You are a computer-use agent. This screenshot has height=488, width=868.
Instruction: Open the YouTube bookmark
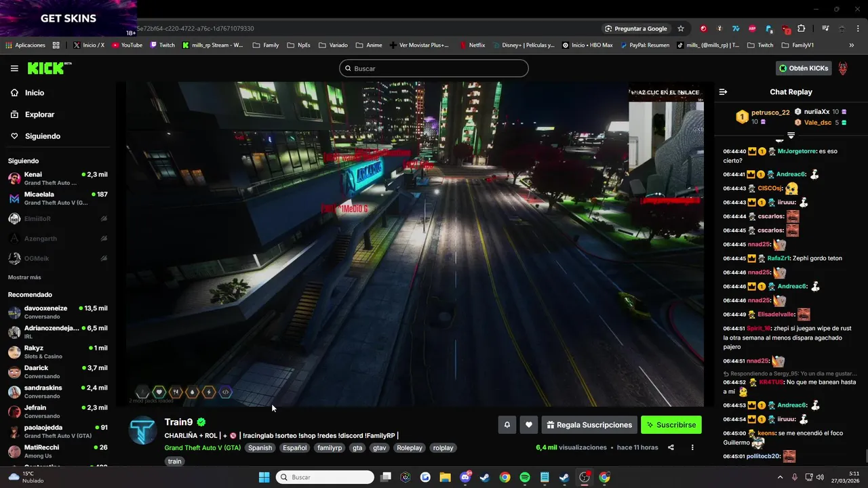pyautogui.click(x=127, y=45)
